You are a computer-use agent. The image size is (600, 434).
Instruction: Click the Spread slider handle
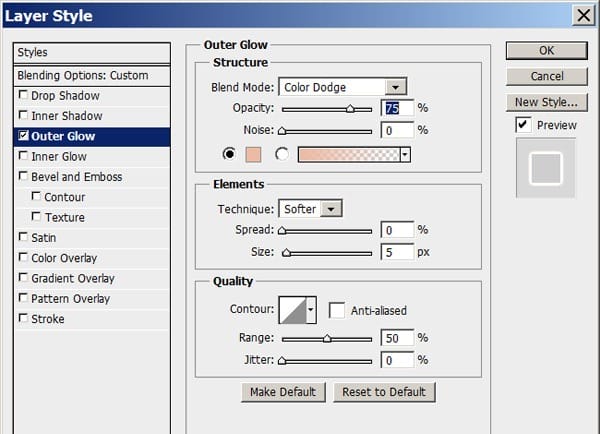282,230
